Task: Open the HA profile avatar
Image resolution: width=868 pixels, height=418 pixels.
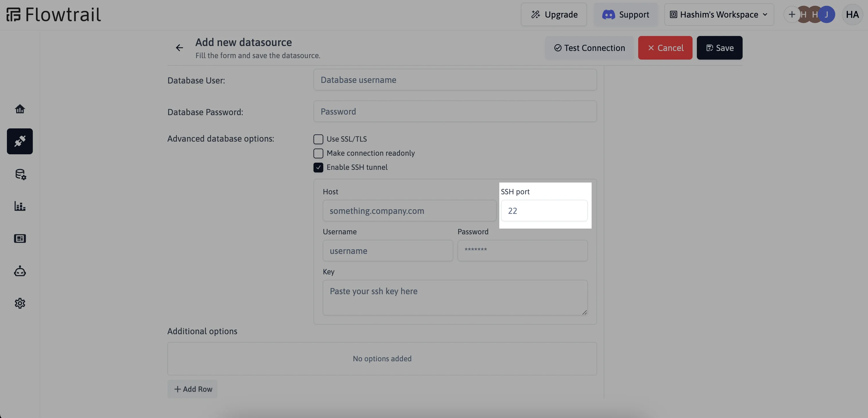Action: (x=852, y=14)
